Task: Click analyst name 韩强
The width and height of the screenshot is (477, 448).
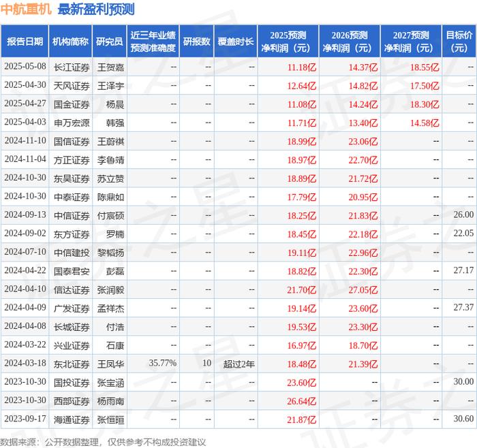Action: [x=115, y=123]
